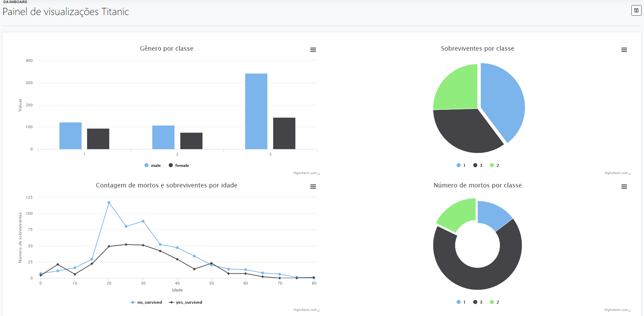Viewport: 644px width, 316px height.
Task: Click Highcharts.com link under Número de mortos por classe
Action: 616,310
